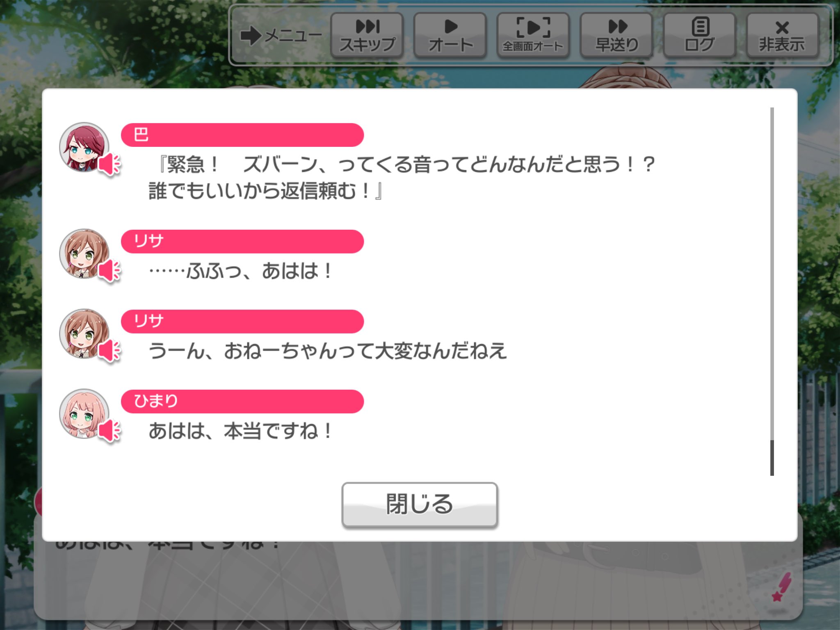Image resolution: width=840 pixels, height=630 pixels.
Task: Toggle オート auto-play mode
Action: 450,35
